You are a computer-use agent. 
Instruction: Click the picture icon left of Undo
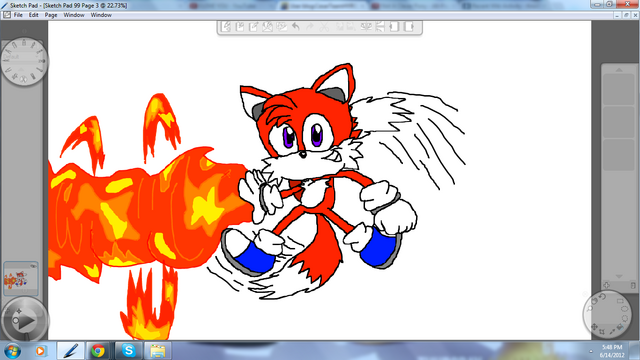click(281, 26)
